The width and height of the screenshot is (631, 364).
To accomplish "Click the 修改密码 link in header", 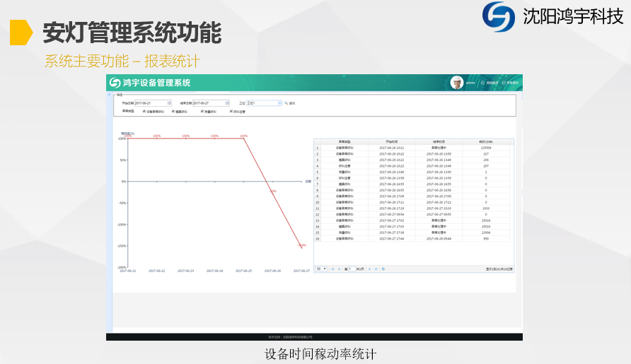I will click(x=490, y=83).
